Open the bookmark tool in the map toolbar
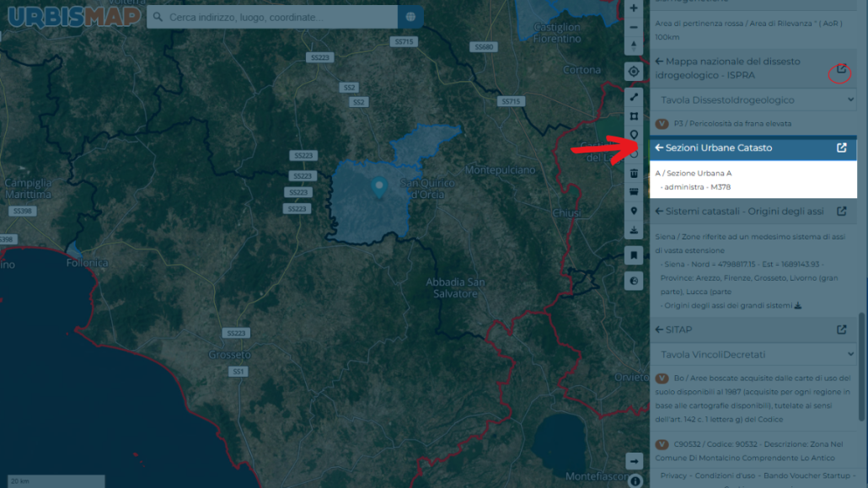 point(634,255)
